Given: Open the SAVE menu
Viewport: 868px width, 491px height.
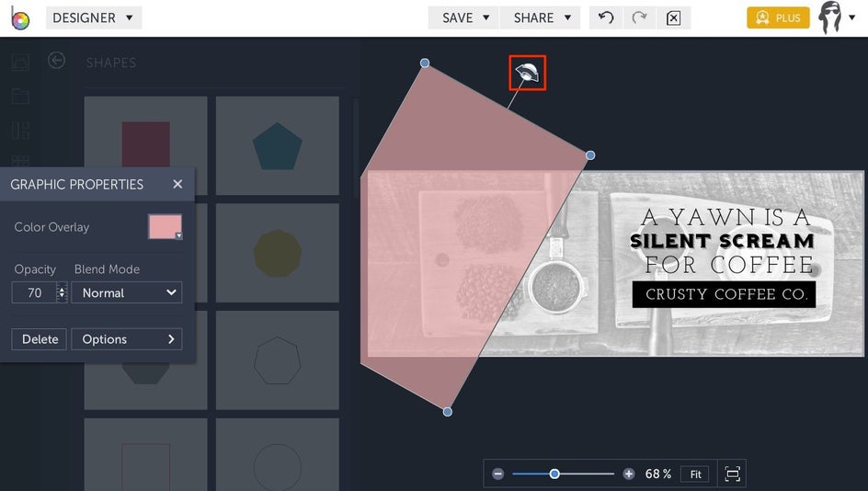Looking at the screenshot, I should click(x=464, y=17).
